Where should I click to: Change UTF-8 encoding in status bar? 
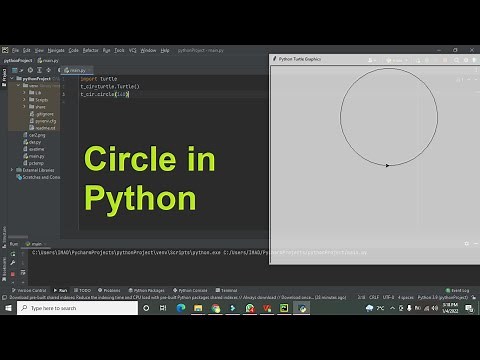388,297
